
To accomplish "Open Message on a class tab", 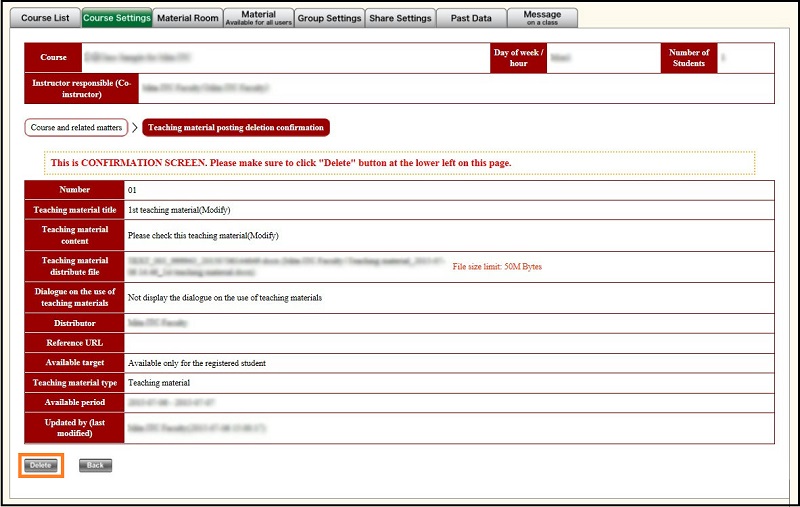I will [x=542, y=18].
